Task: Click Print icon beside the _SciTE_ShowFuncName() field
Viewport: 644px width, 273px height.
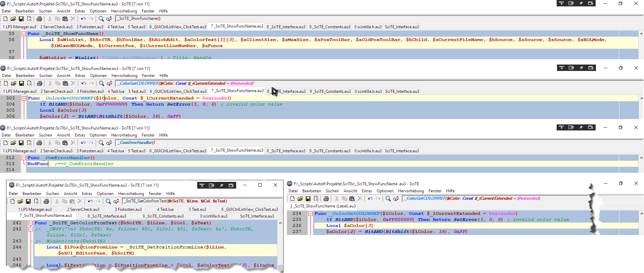Action: coord(39,19)
